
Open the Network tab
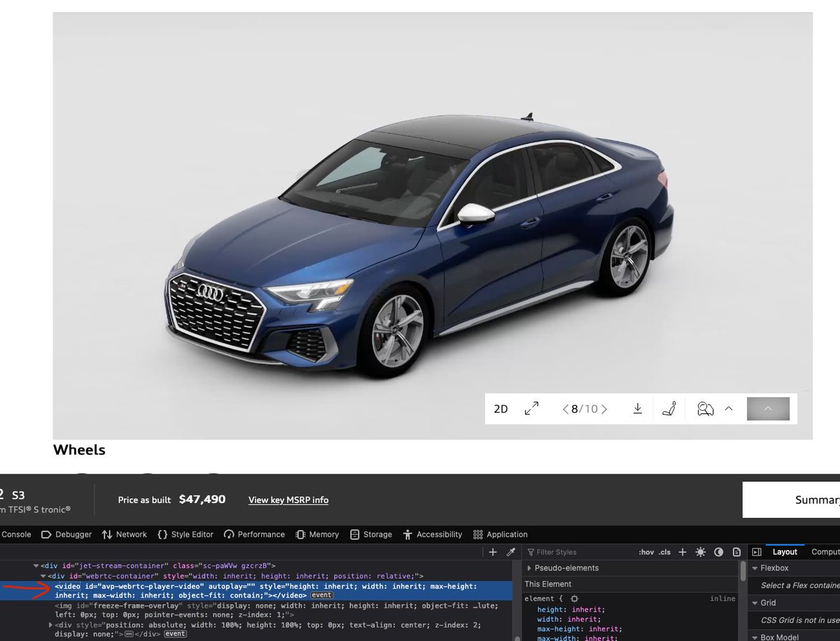click(x=125, y=534)
